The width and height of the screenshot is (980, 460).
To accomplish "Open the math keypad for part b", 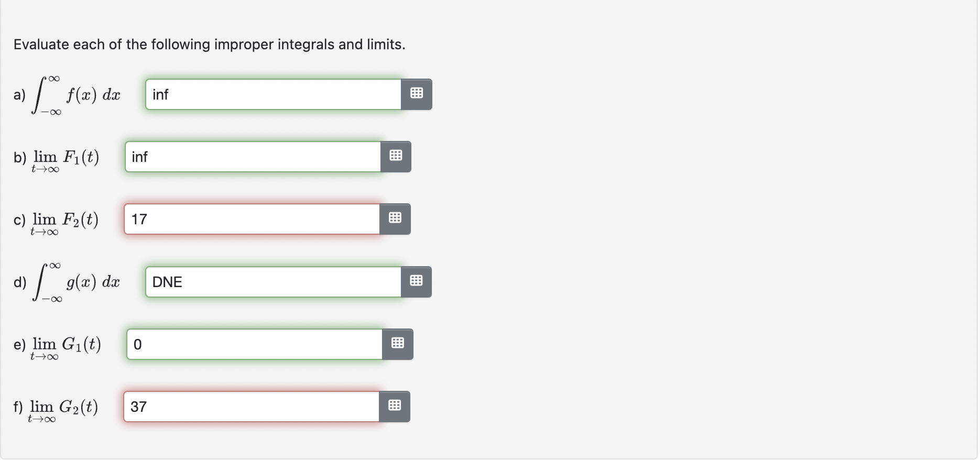I will tap(395, 156).
